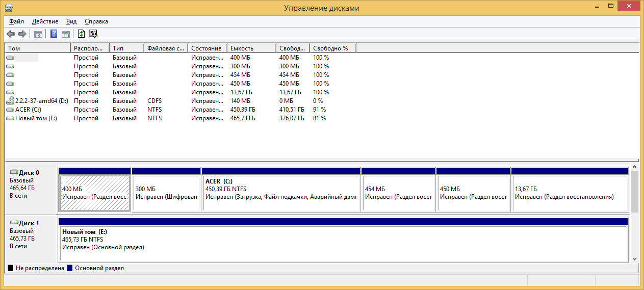Open the Вид menu
Screen dimensions: 644x290
coord(71,21)
